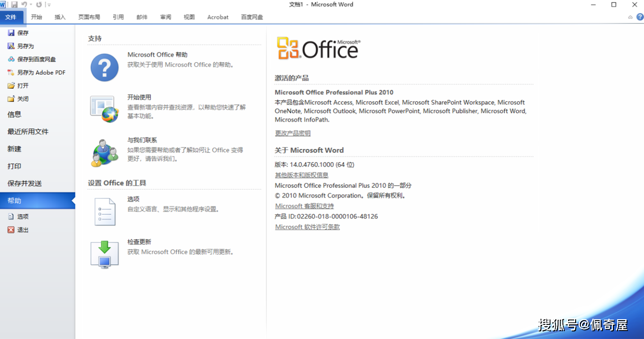Click the blue Help question mark top-right
This screenshot has width=644, height=339.
tap(640, 17)
